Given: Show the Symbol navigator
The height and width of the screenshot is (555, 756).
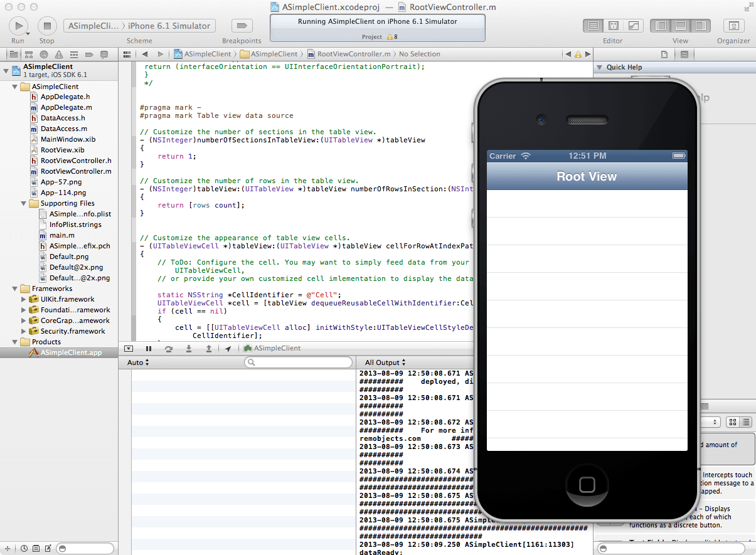Looking at the screenshot, I should pos(29,55).
